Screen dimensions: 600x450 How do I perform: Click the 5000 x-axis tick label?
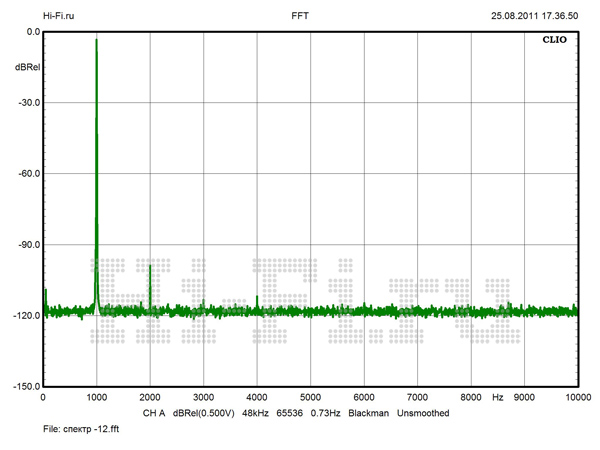310,398
